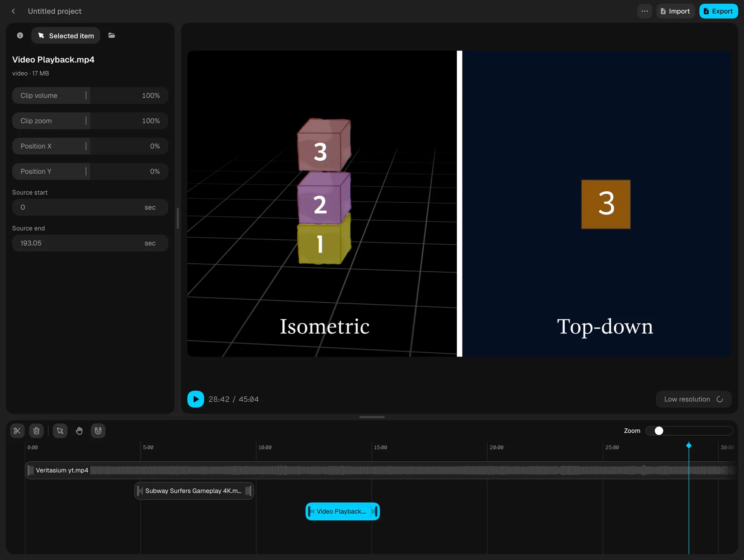Click the Source start input field
The width and height of the screenshot is (744, 560).
(90, 207)
